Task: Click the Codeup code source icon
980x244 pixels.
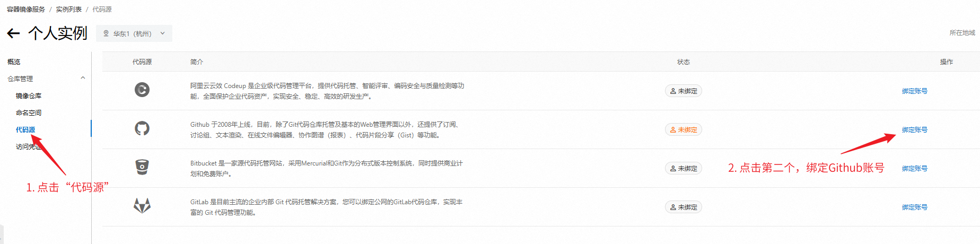Action: pos(142,90)
